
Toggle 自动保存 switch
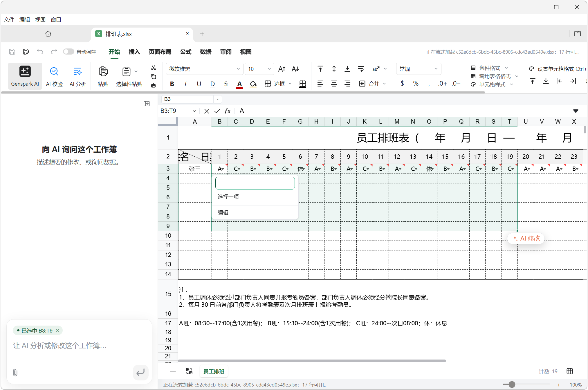click(x=68, y=52)
